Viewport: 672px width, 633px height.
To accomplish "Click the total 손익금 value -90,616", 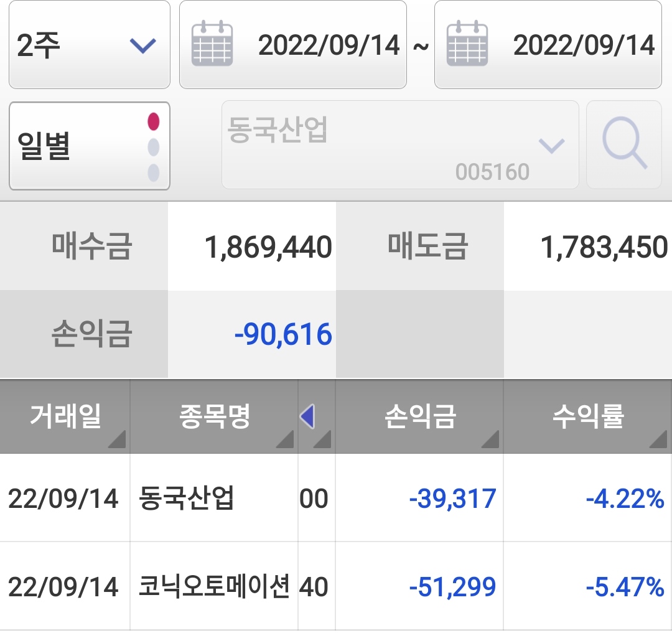I will (x=283, y=335).
